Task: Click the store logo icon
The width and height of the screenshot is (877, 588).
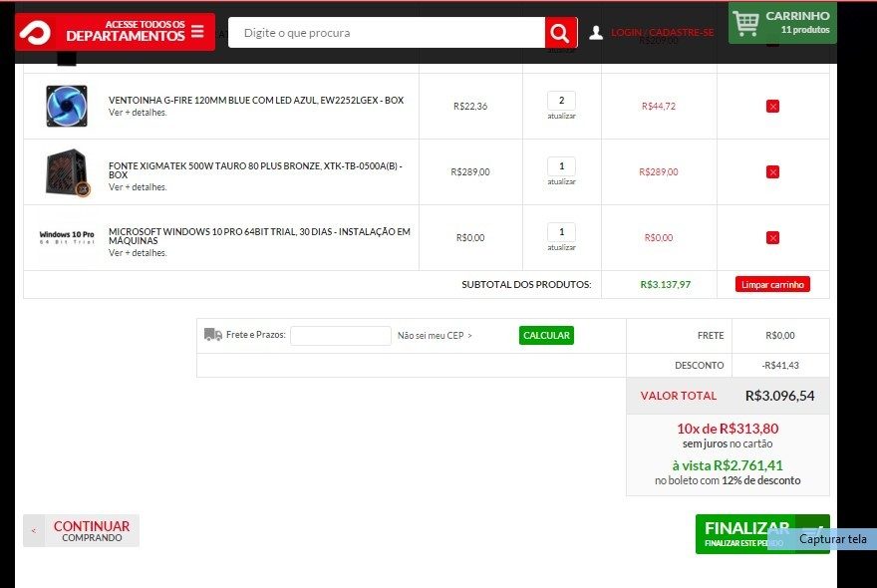Action: (35, 33)
